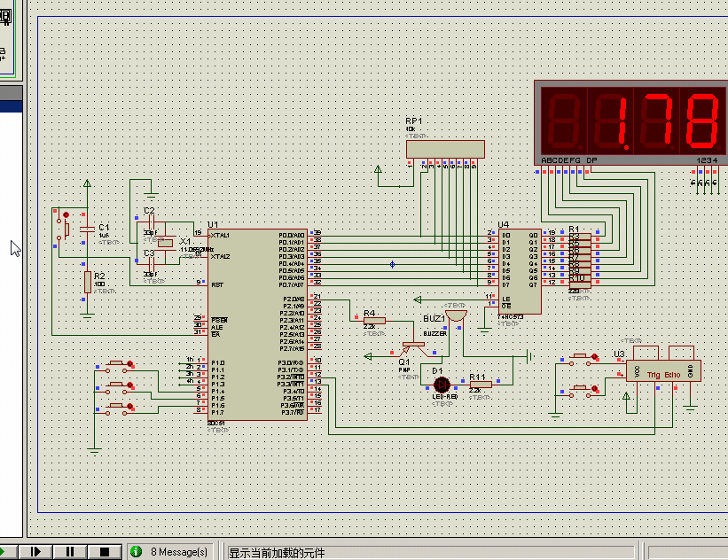Pause the running simulation
The image size is (728, 560).
tap(70, 552)
